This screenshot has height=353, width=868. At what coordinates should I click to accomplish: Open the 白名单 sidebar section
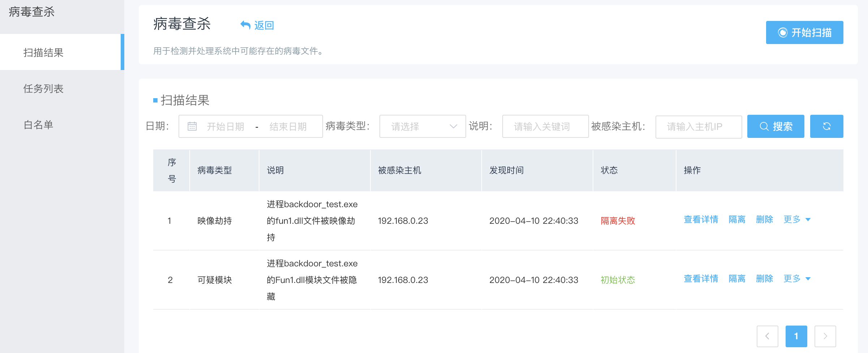[38, 125]
